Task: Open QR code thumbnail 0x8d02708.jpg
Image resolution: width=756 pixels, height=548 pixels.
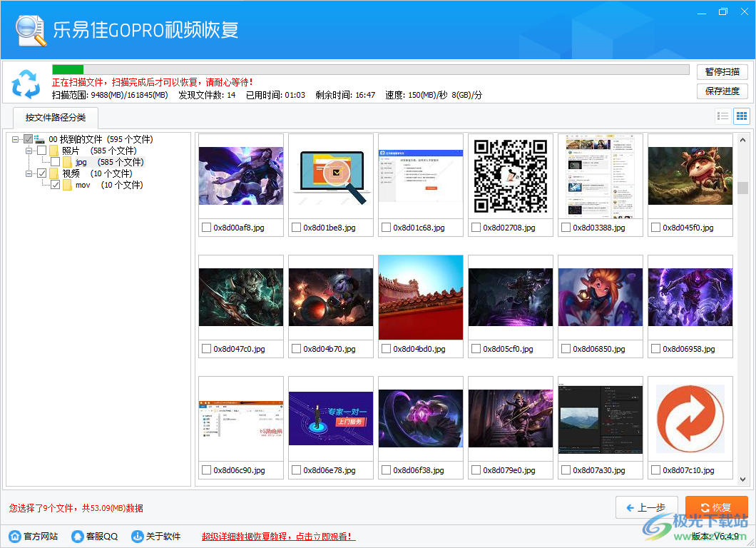Action: click(511, 176)
